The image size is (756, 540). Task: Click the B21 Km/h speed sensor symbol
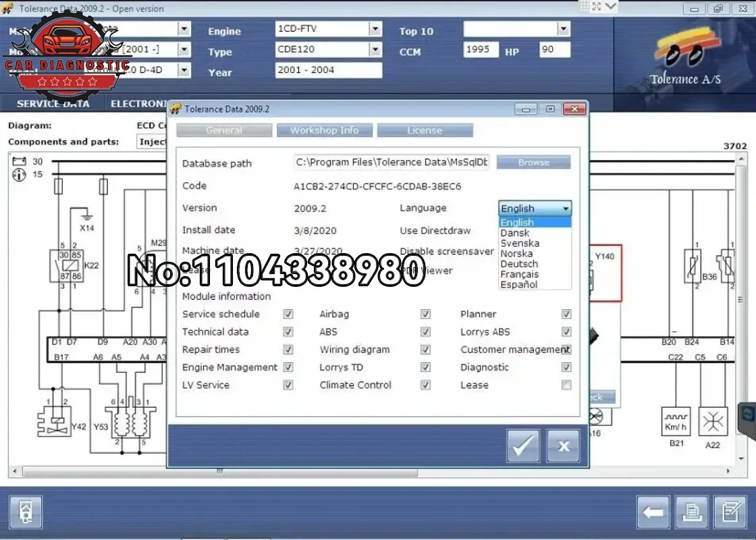tap(676, 421)
